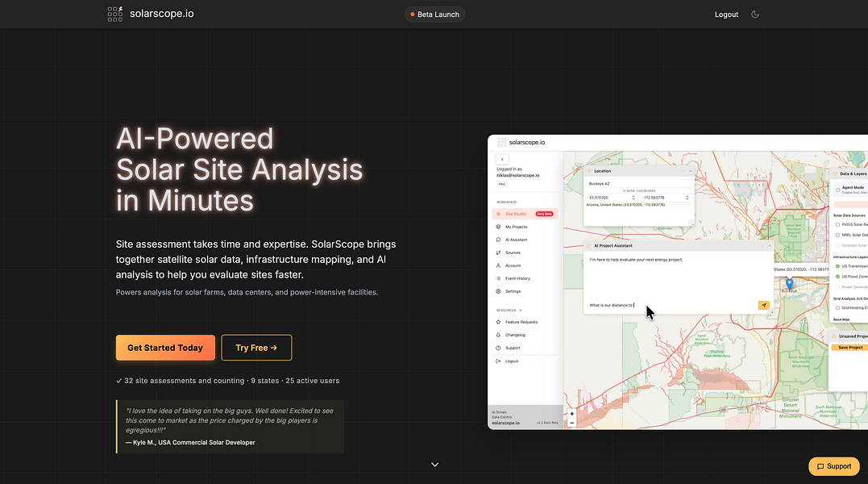Click the Feature Requests star icon

pos(498,323)
